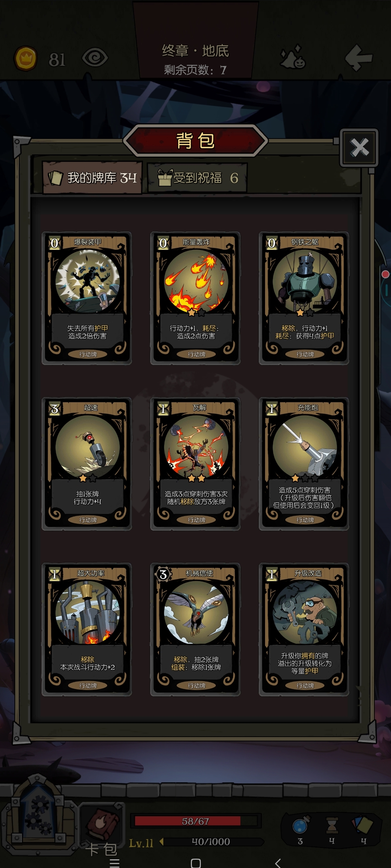Toggle the eye visibility icon
Screen dimensions: 391x868
tap(95, 58)
